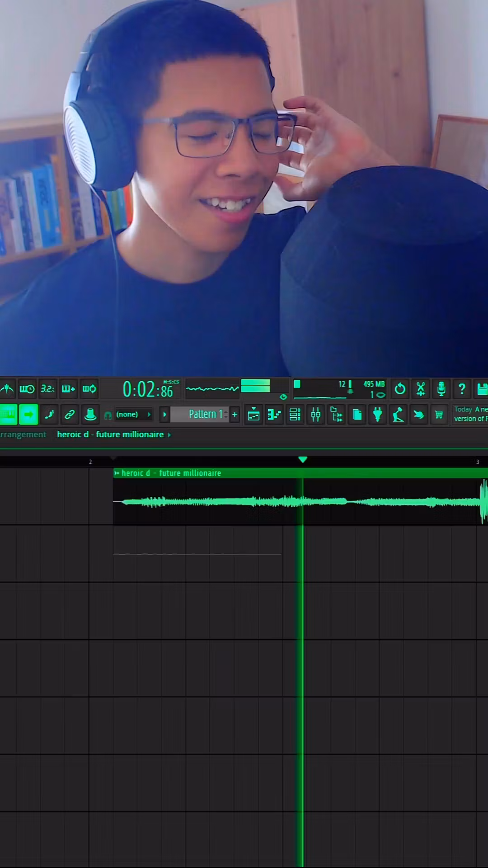The height and width of the screenshot is (868, 488).
Task: Open the plugin picker plug icon
Action: [378, 415]
